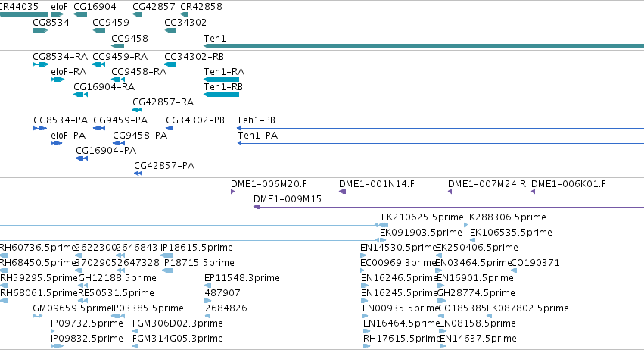Click the CG16904-RA transcript glyph

(x=80, y=95)
